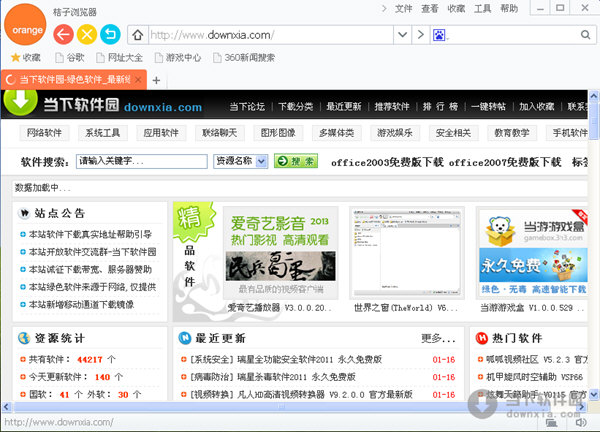Open the Baidu search engine selector
Screen dimensions: 600x432
point(440,35)
